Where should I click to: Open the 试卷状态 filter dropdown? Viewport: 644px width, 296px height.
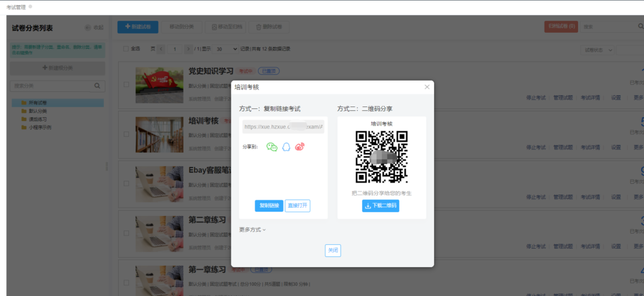(597, 50)
